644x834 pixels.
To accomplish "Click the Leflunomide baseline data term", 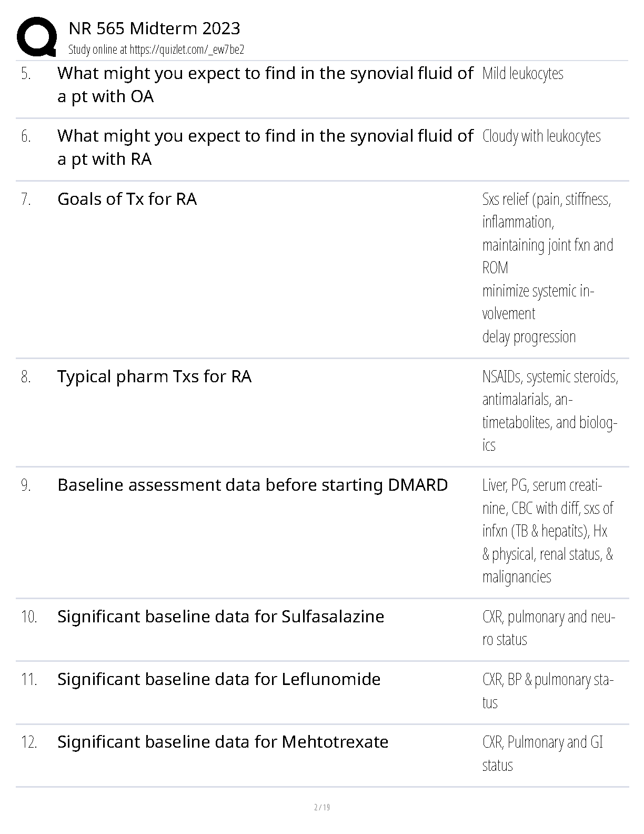I will 219,679.
